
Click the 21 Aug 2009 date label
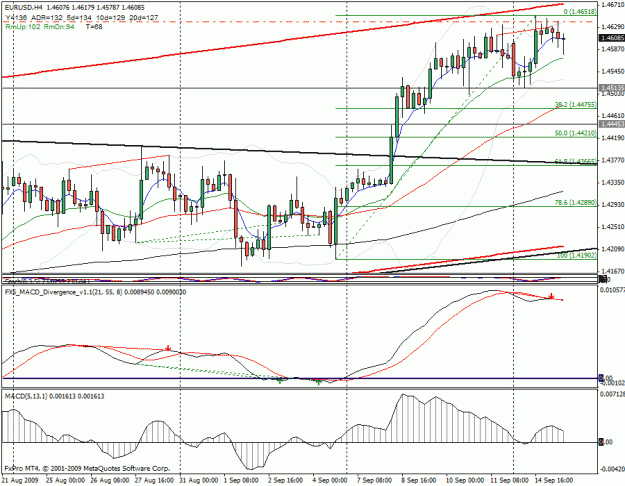20,480
